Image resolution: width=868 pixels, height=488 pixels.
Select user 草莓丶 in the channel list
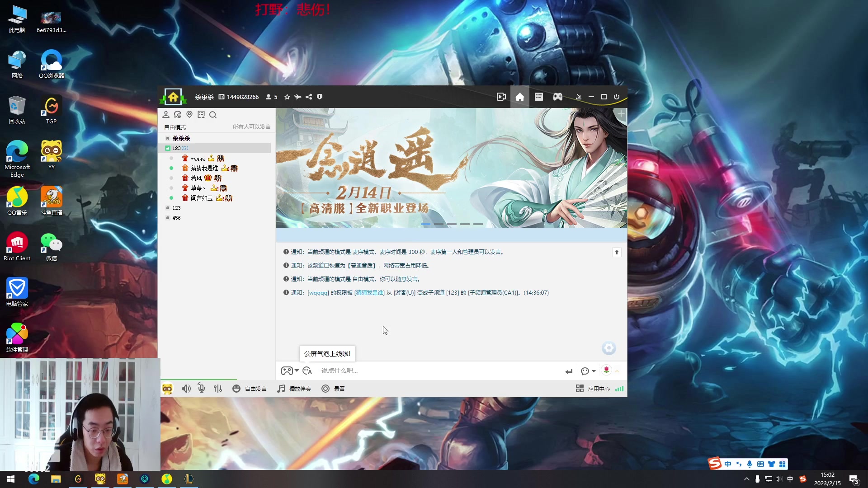(198, 188)
